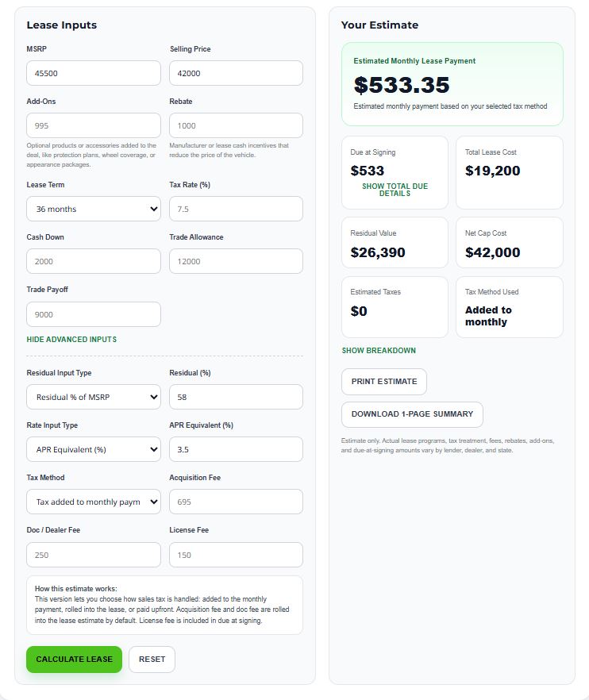589x700 pixels.
Task: Click the CALCULATE LEASE button
Action: click(x=74, y=659)
